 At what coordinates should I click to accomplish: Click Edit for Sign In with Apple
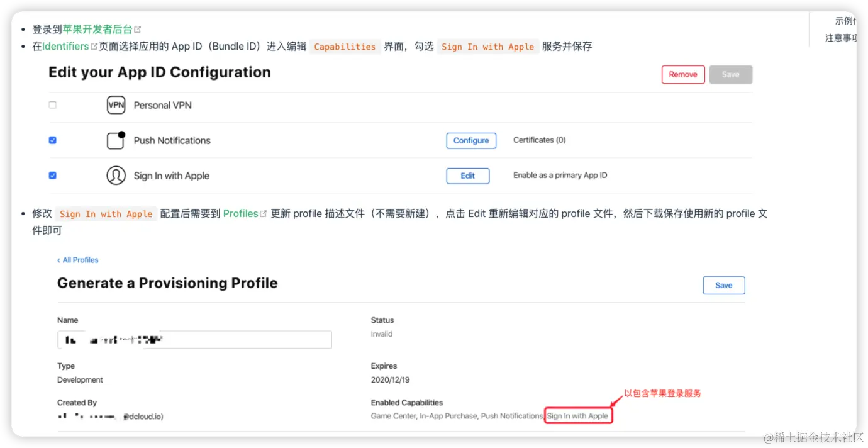[x=468, y=176]
